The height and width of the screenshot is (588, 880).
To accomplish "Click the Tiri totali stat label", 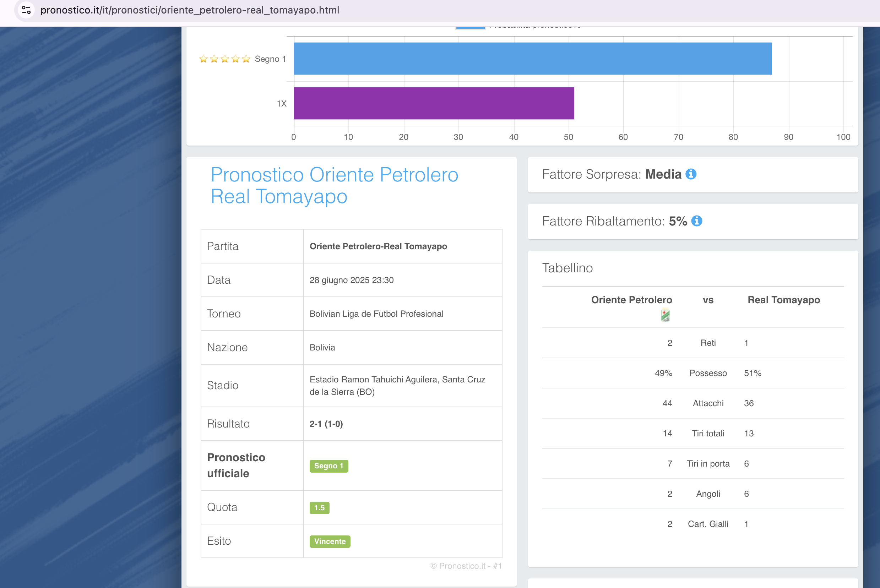I will point(708,434).
